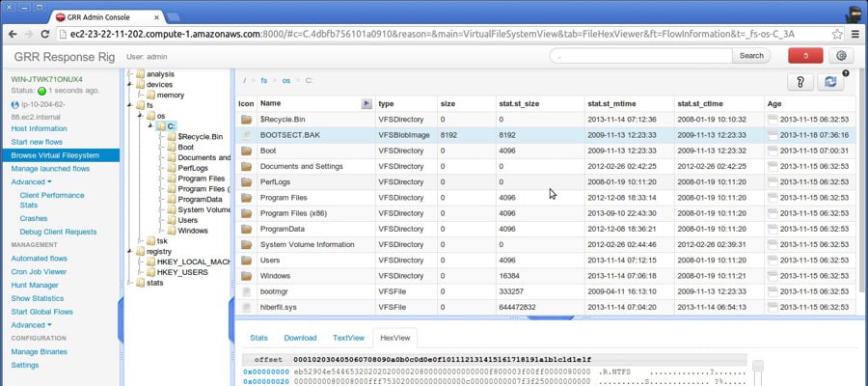
Task: Select tsk node in tree
Action: 162,241
